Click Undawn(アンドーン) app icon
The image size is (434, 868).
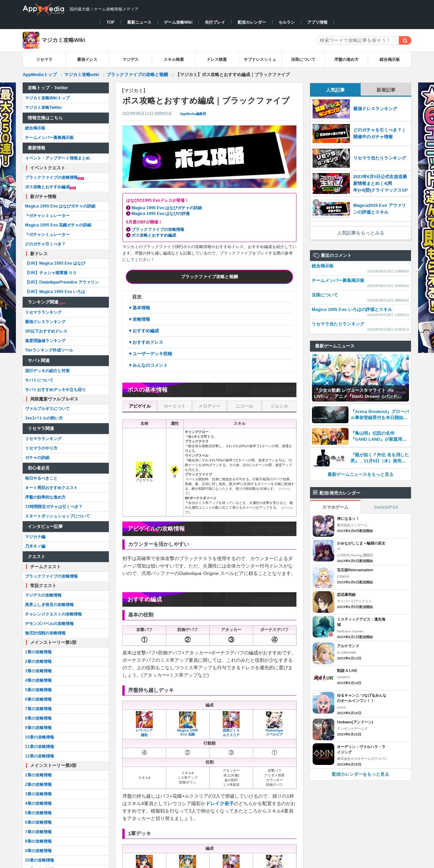(x=323, y=729)
